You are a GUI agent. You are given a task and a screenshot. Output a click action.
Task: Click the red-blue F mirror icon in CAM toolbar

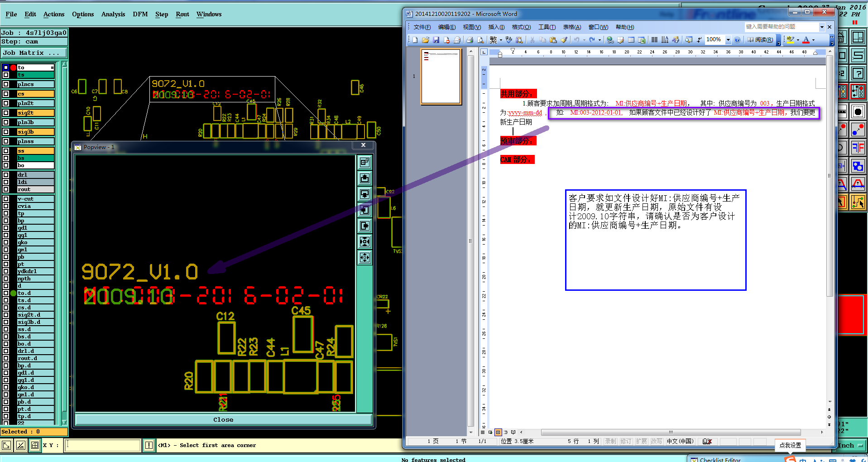pos(858,148)
